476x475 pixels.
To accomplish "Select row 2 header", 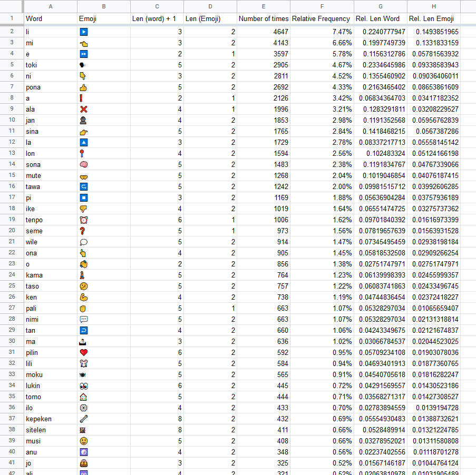I will click(x=12, y=31).
